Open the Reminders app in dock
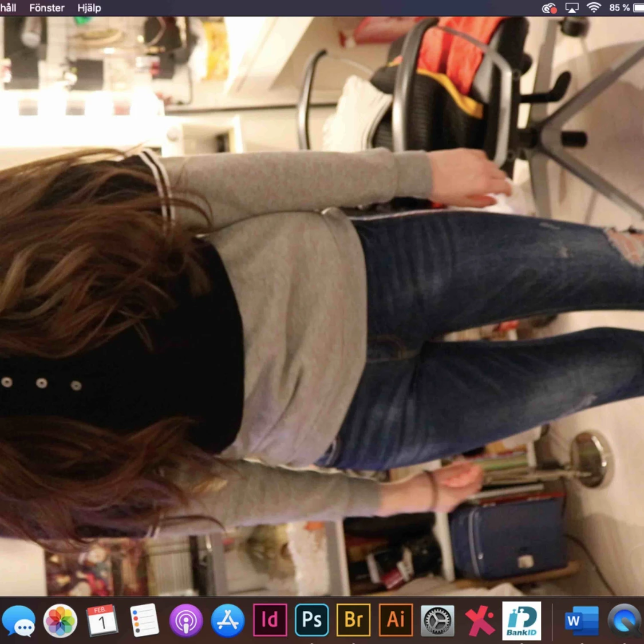This screenshot has width=644, height=644. (144, 621)
